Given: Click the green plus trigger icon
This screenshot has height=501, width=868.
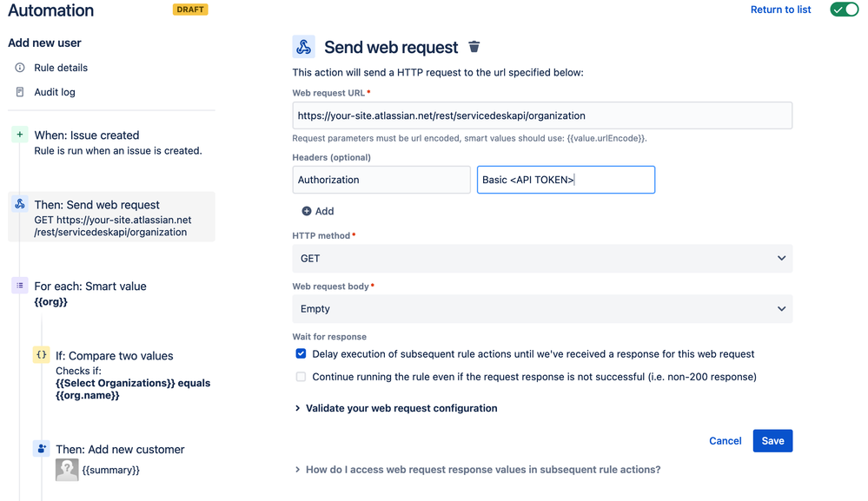Looking at the screenshot, I should click(x=20, y=135).
